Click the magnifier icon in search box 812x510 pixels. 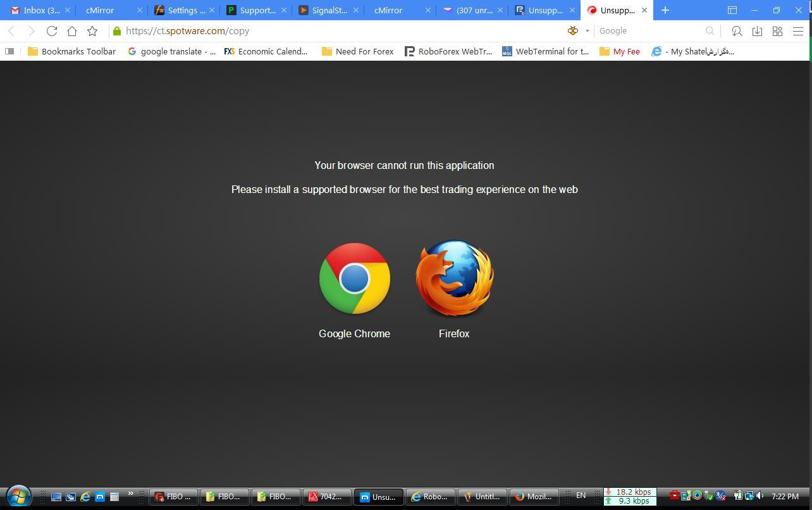click(710, 31)
